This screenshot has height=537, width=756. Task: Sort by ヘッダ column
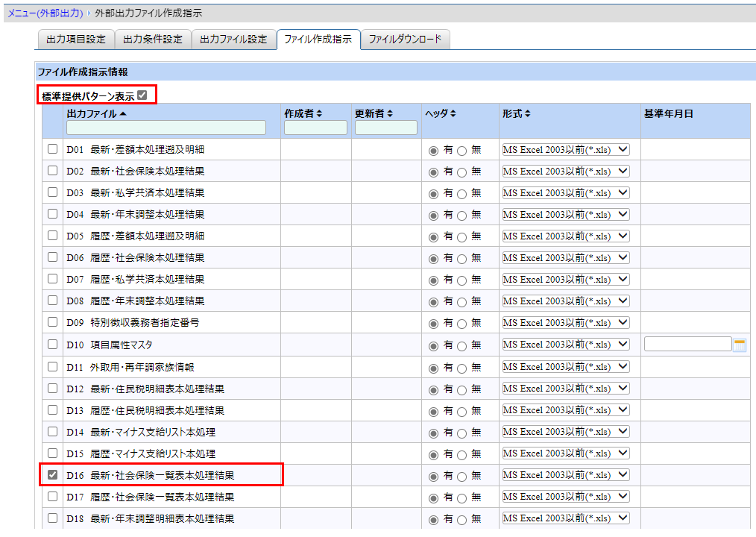click(453, 113)
